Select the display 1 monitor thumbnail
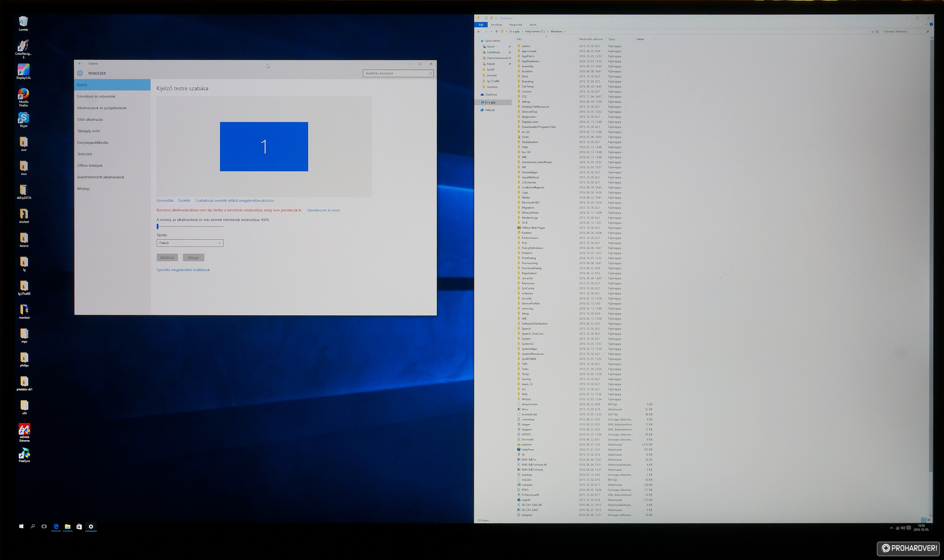944x560 pixels. pos(264,146)
